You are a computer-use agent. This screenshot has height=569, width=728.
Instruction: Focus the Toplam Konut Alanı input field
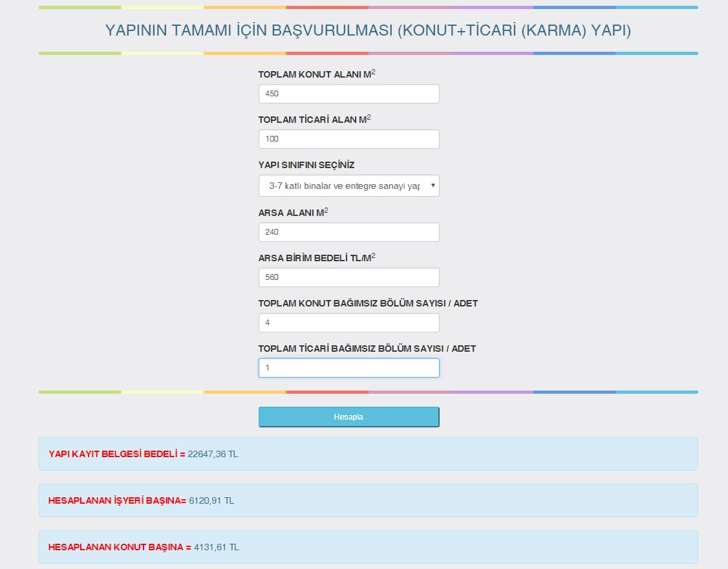(x=348, y=94)
